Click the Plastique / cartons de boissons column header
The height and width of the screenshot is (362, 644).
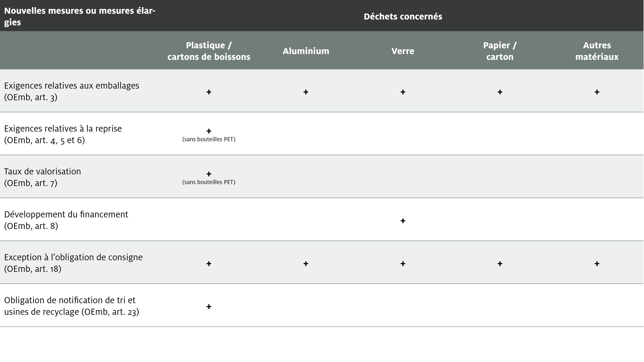click(209, 51)
